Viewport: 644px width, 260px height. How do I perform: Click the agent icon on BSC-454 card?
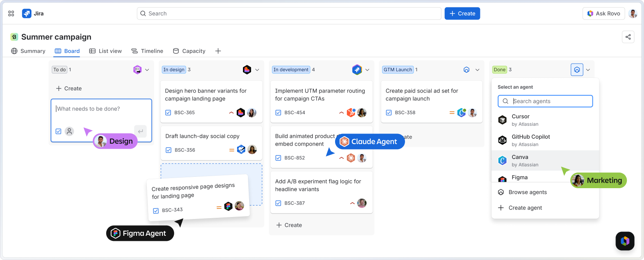pyautogui.click(x=351, y=112)
